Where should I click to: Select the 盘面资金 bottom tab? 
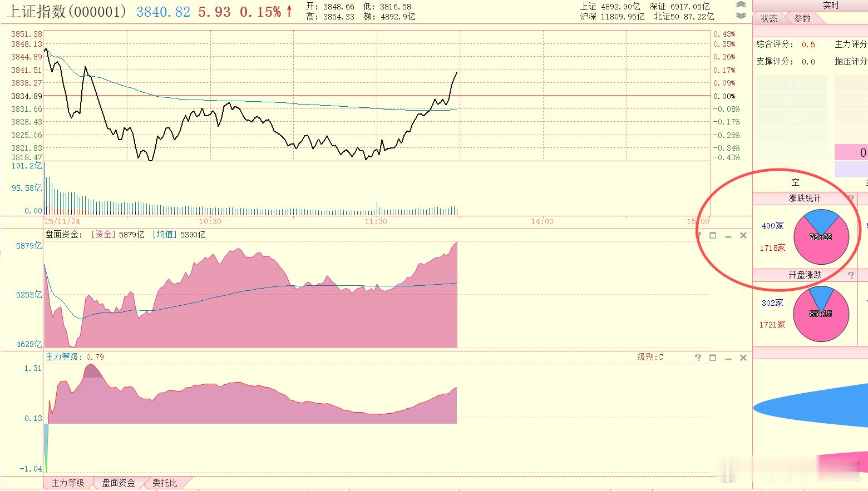tap(119, 483)
